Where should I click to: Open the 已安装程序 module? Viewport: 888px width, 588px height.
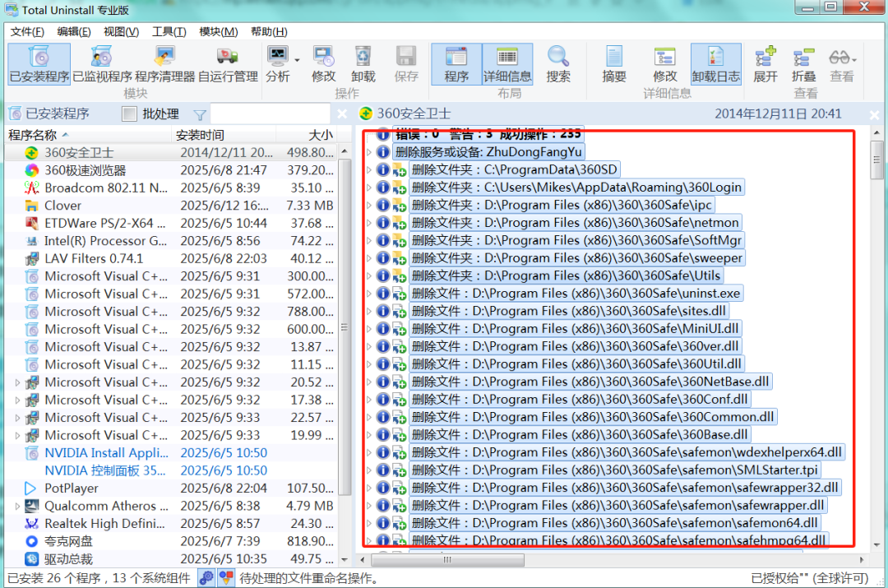(x=39, y=64)
